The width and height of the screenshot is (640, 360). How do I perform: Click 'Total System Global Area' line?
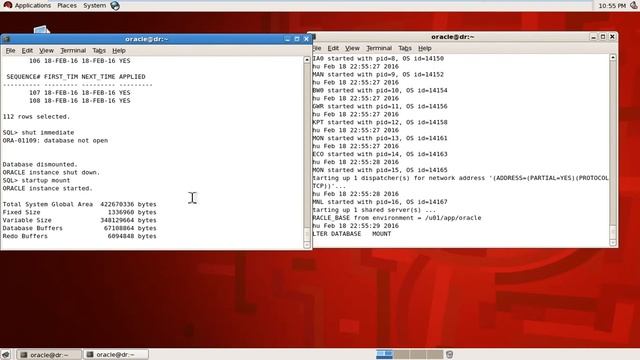click(x=80, y=204)
